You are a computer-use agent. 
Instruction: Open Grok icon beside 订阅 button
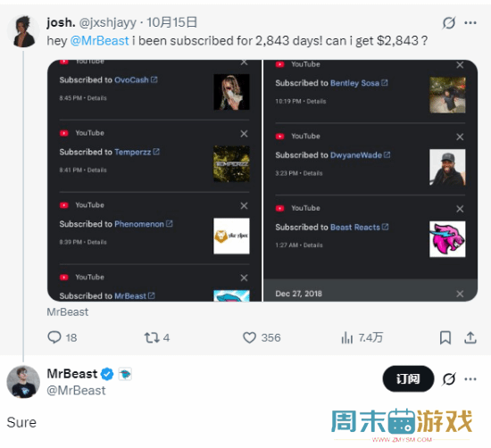449,379
